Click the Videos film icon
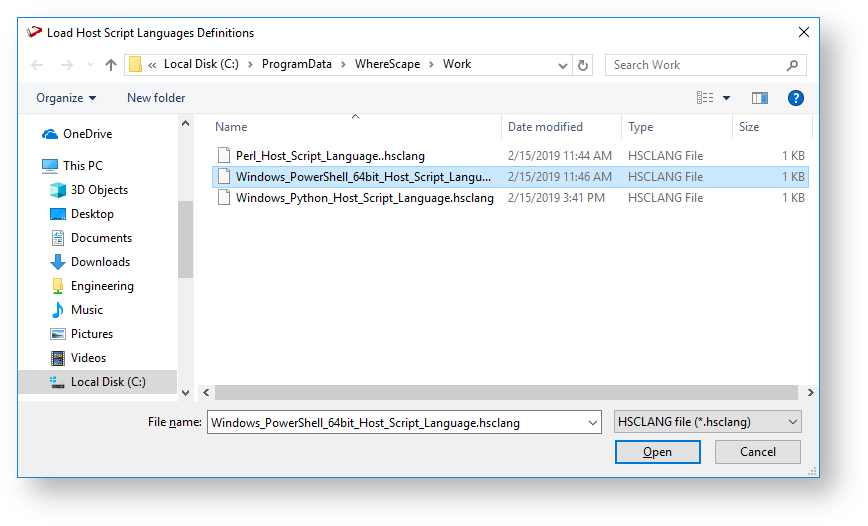The height and width of the screenshot is (526, 868). [x=58, y=358]
